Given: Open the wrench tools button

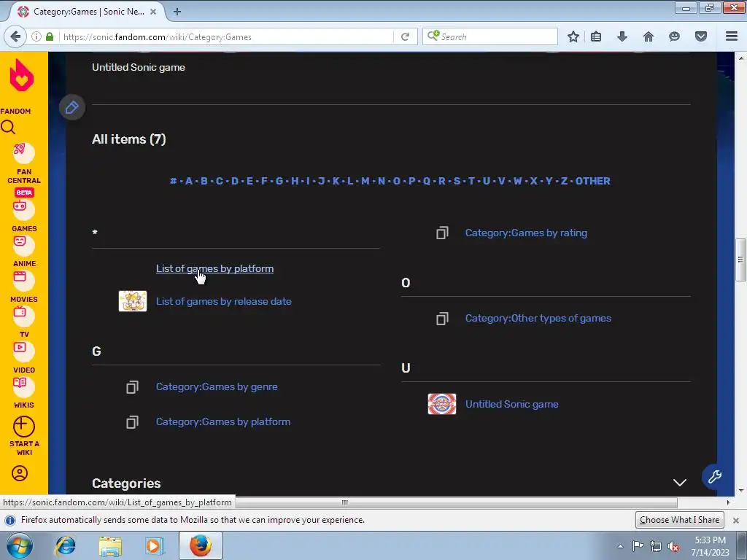Looking at the screenshot, I should (x=715, y=477).
